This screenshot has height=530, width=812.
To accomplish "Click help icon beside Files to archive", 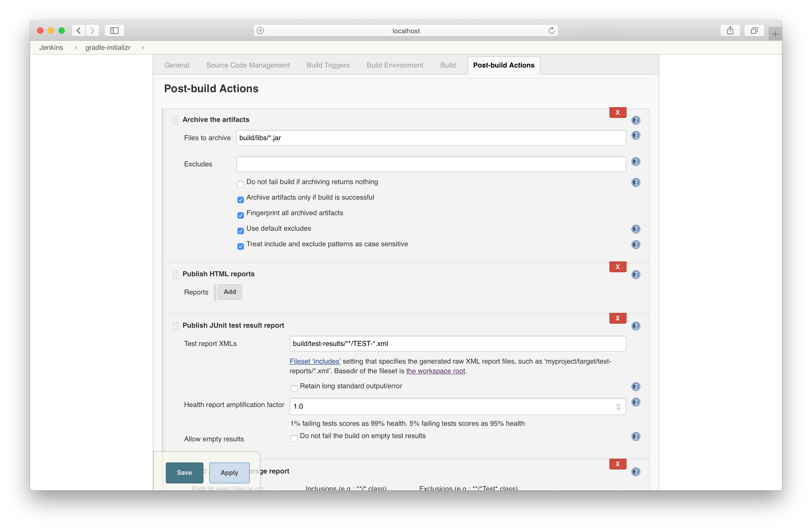I will pos(636,135).
